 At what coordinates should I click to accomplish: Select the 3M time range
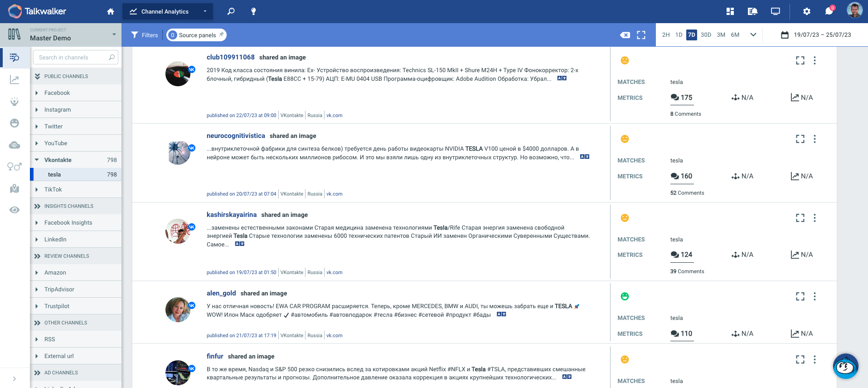[x=721, y=35]
